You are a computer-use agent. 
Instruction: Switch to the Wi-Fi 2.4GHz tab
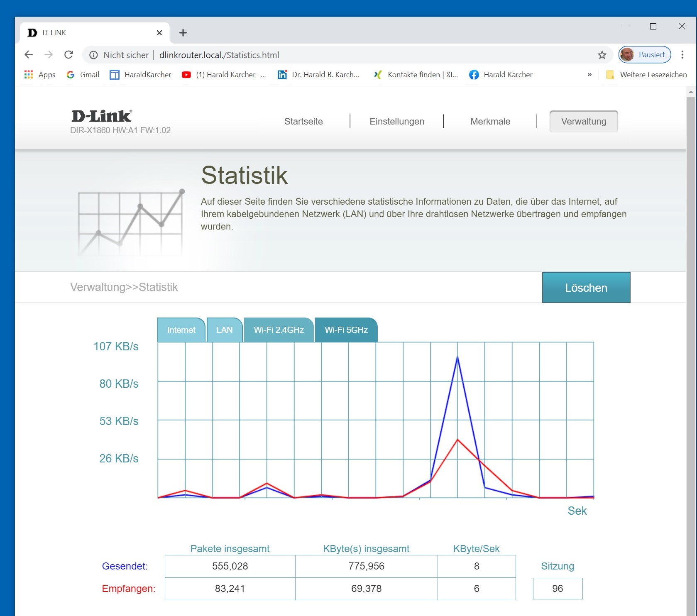click(x=279, y=330)
